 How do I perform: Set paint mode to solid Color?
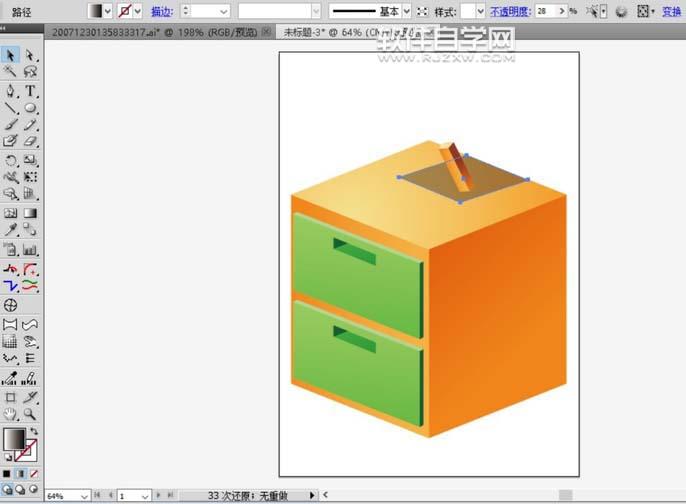pyautogui.click(x=7, y=474)
